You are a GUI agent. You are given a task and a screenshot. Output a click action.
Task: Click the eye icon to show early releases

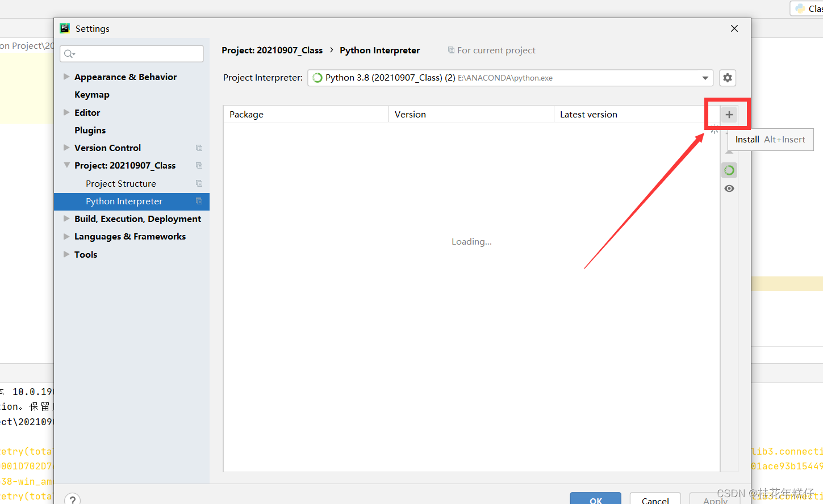(x=729, y=188)
